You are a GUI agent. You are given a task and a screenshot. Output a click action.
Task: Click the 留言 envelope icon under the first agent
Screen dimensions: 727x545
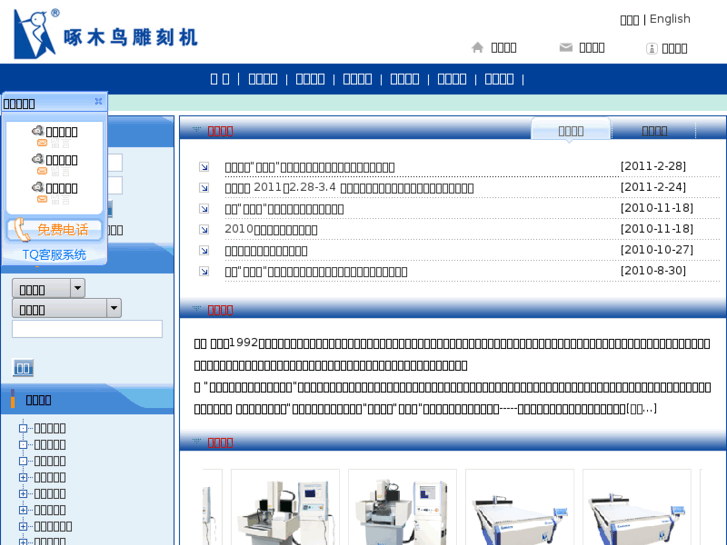click(x=42, y=143)
